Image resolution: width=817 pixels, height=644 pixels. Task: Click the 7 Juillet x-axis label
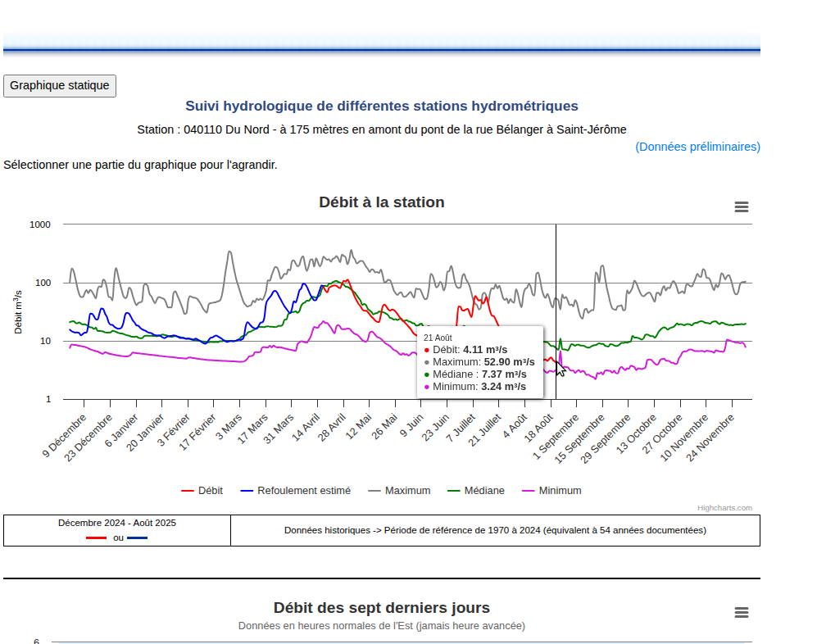461,429
